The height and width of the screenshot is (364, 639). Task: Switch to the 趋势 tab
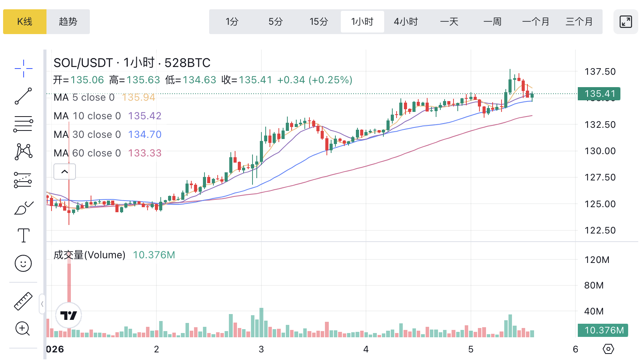click(68, 22)
